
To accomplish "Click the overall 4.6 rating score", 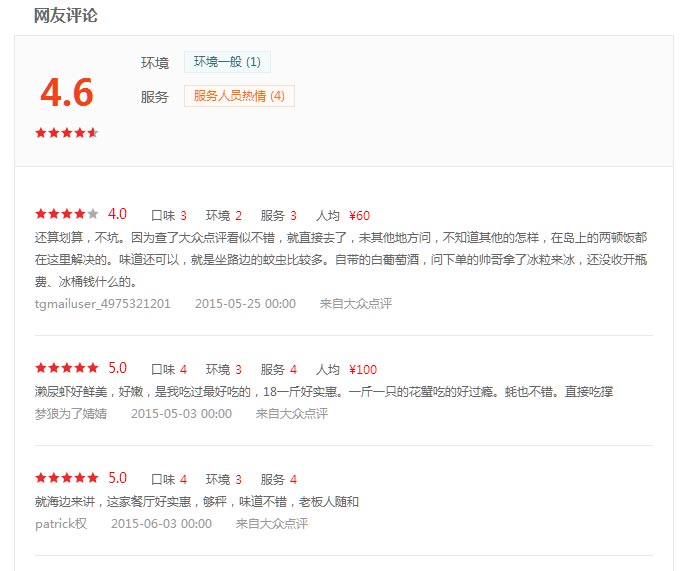I will [67, 93].
